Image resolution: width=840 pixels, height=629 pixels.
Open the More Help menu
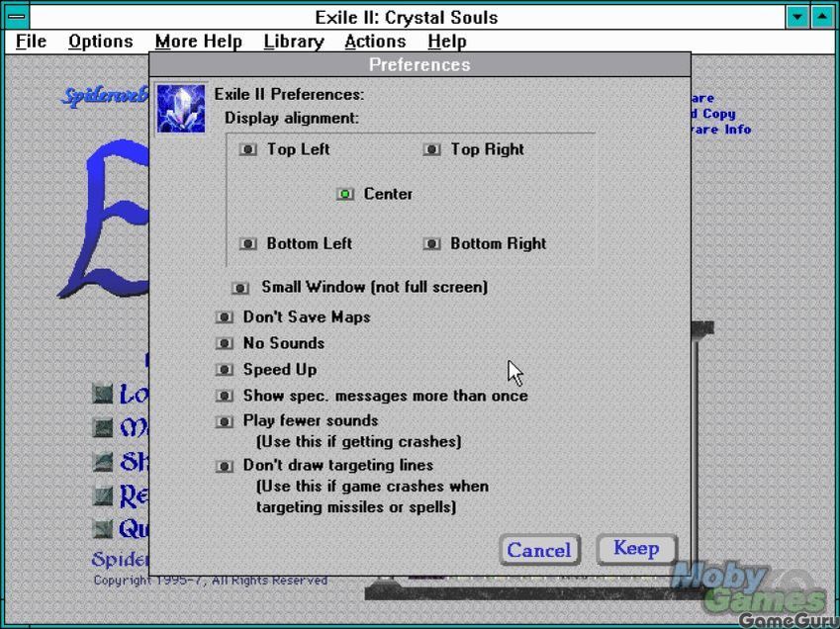click(199, 42)
